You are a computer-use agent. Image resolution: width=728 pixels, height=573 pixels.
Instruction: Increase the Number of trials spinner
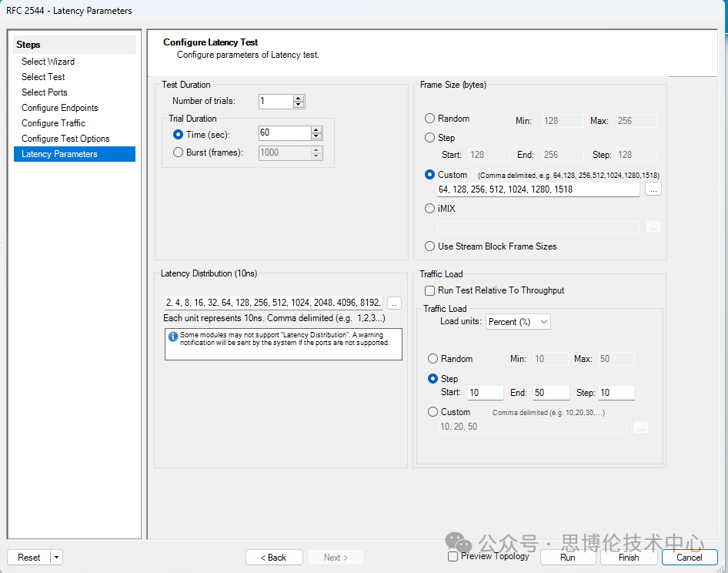(299, 98)
